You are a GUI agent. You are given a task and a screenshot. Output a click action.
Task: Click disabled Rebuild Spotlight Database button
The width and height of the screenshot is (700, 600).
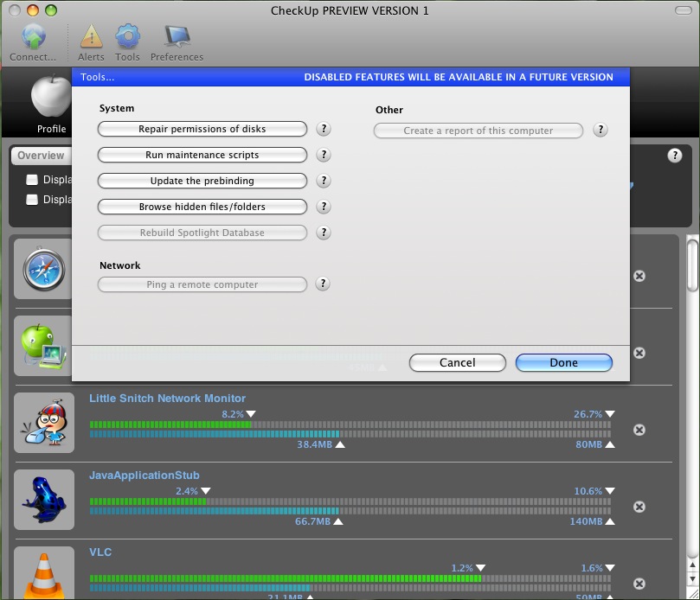click(x=202, y=233)
